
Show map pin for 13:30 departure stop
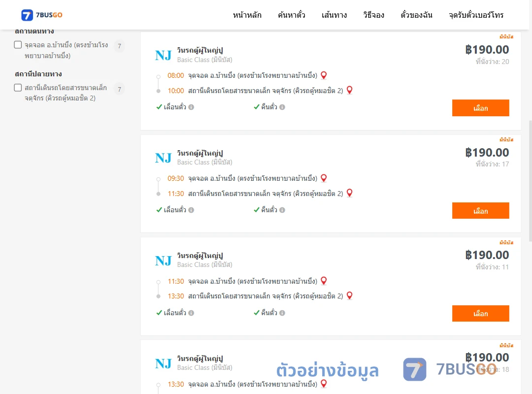[x=324, y=384]
